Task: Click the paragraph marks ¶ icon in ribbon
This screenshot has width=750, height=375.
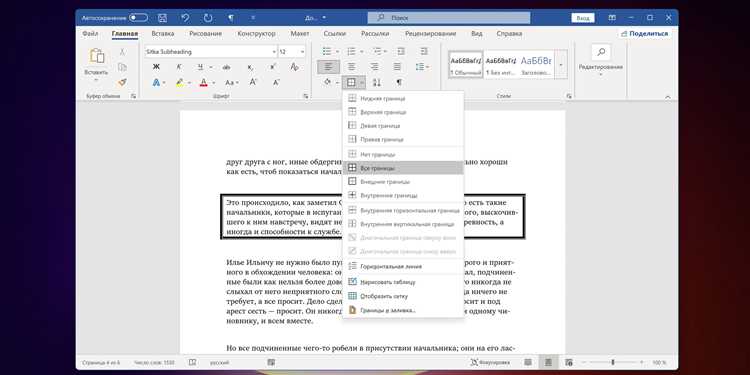Action: pyautogui.click(x=399, y=82)
